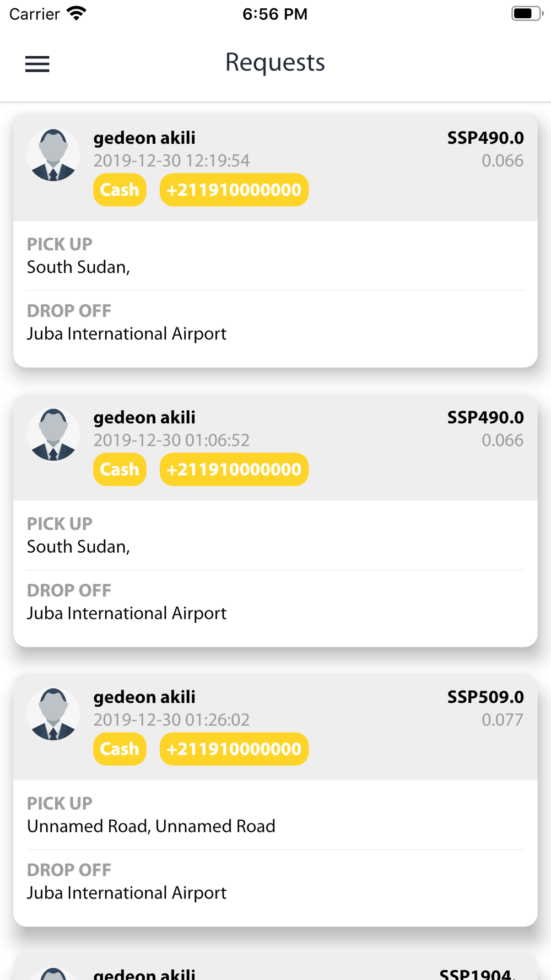Viewport: 551px width, 980px height.
Task: Tap Cash badge on 01:26:02 request
Action: point(120,749)
